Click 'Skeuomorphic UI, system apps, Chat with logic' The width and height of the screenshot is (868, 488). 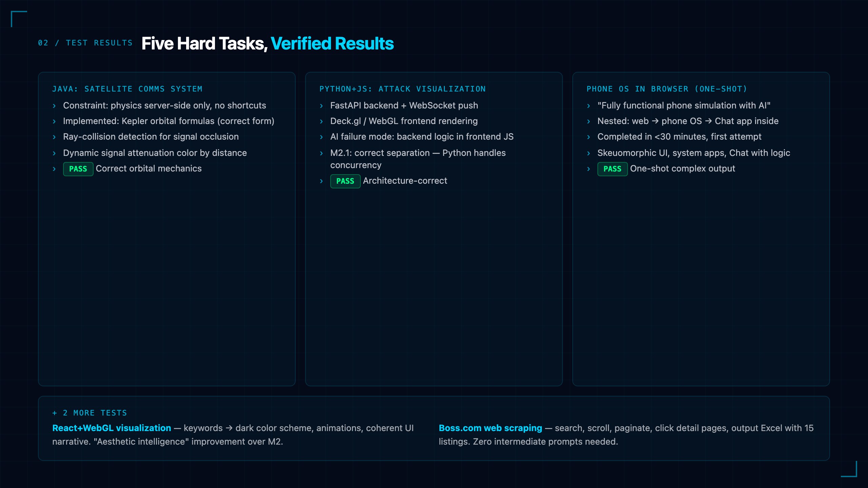tap(694, 153)
